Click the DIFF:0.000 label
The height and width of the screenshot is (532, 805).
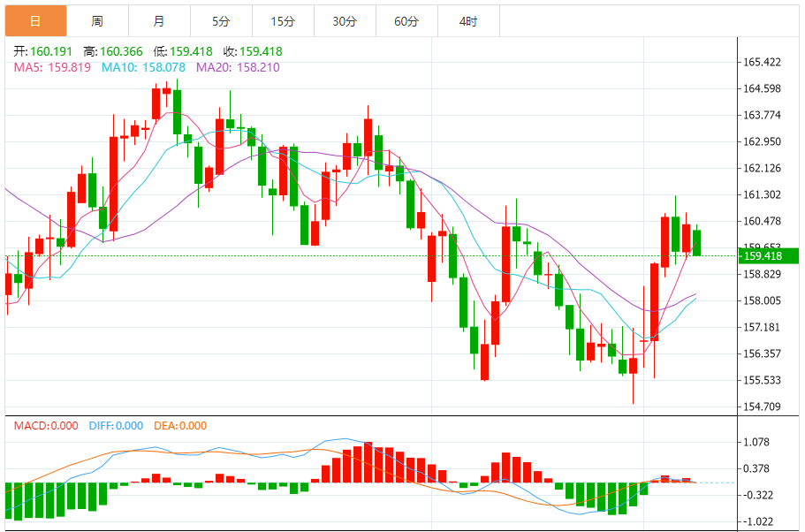(116, 426)
